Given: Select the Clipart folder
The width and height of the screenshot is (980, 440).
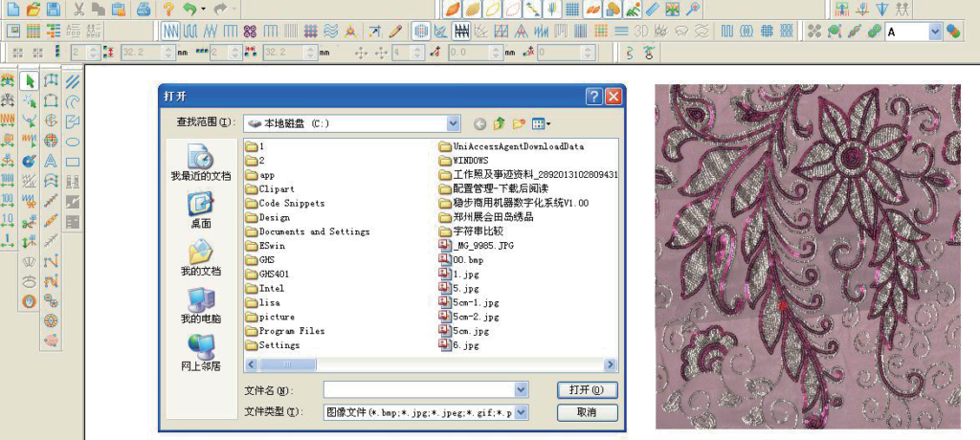Looking at the screenshot, I should coord(277,189).
